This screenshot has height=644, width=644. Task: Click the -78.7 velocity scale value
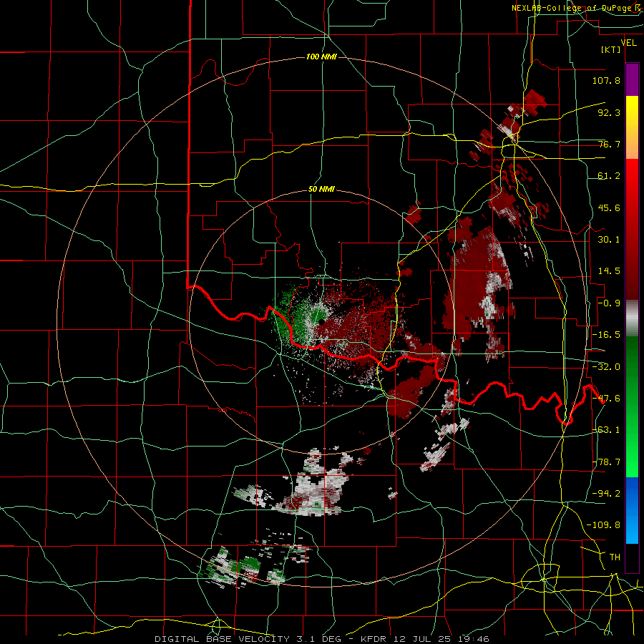606,462
